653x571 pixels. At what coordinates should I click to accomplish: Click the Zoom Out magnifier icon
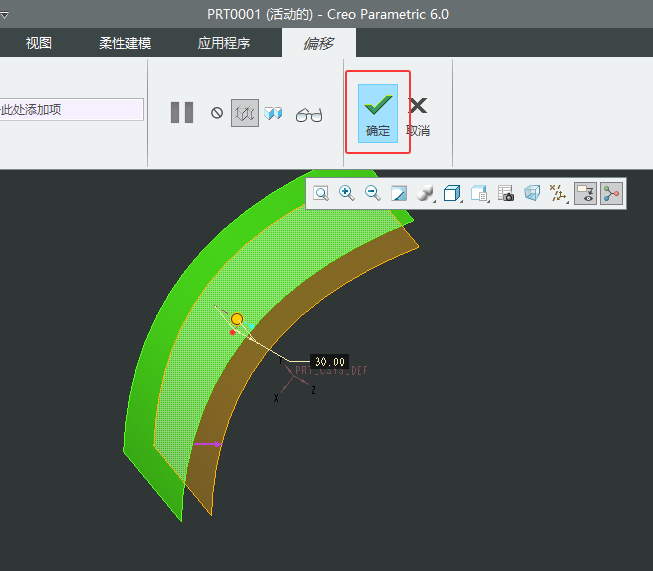(x=373, y=193)
